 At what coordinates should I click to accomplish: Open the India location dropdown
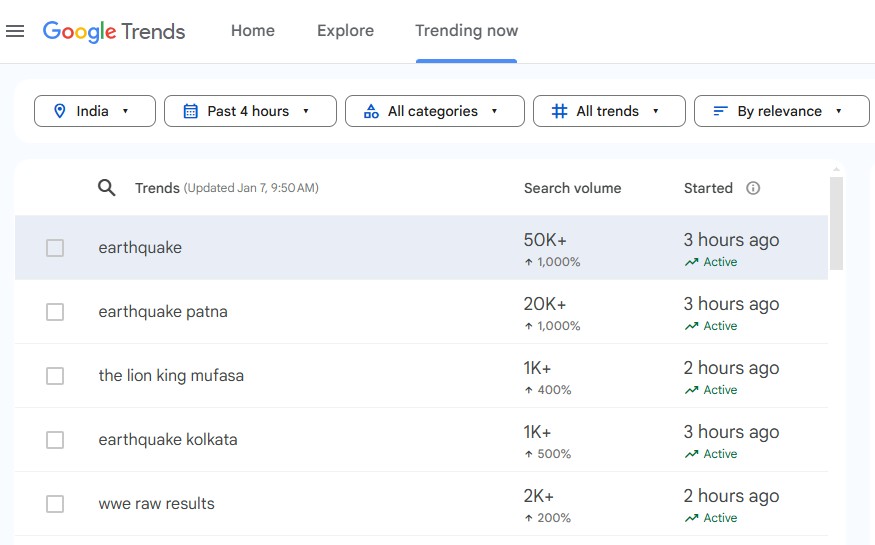95,111
